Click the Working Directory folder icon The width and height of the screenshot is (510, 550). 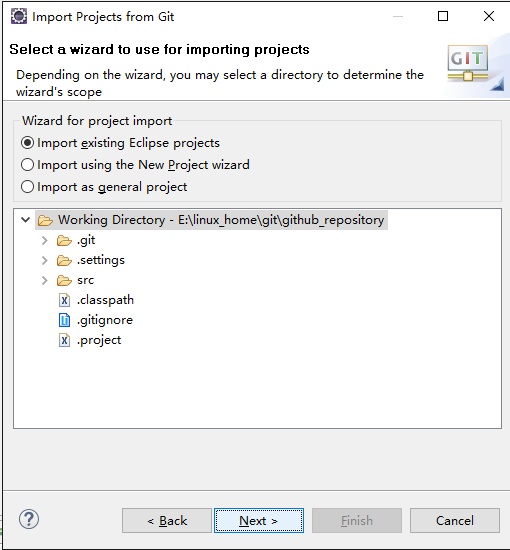pos(45,220)
